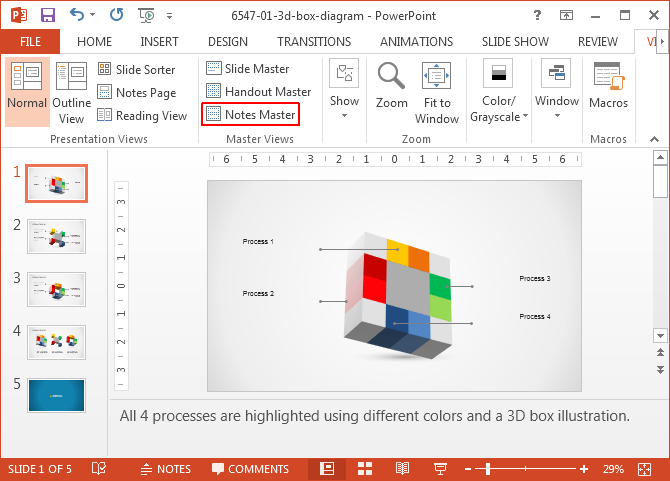
Task: Select the blue slide 5 thumbnail
Action: tap(56, 395)
